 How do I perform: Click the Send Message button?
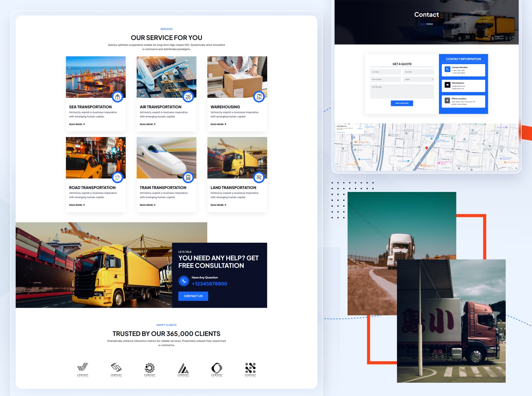(x=402, y=103)
